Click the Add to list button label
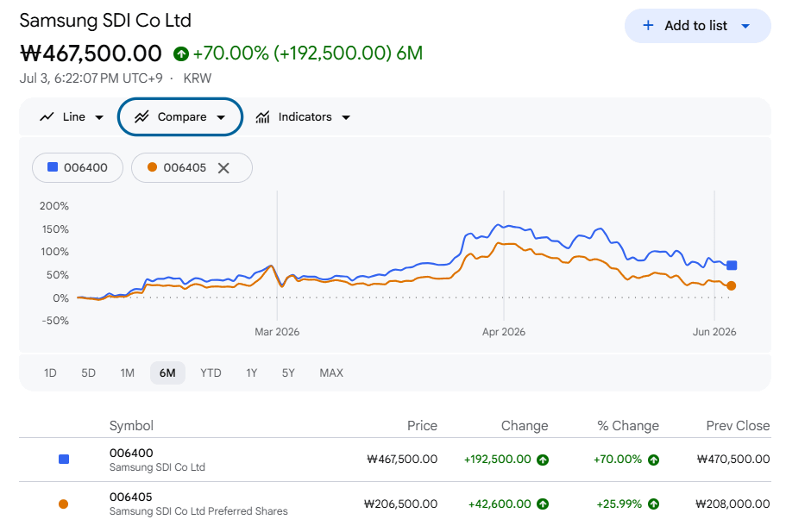Screen dimensions: 786x532 pyautogui.click(x=695, y=26)
